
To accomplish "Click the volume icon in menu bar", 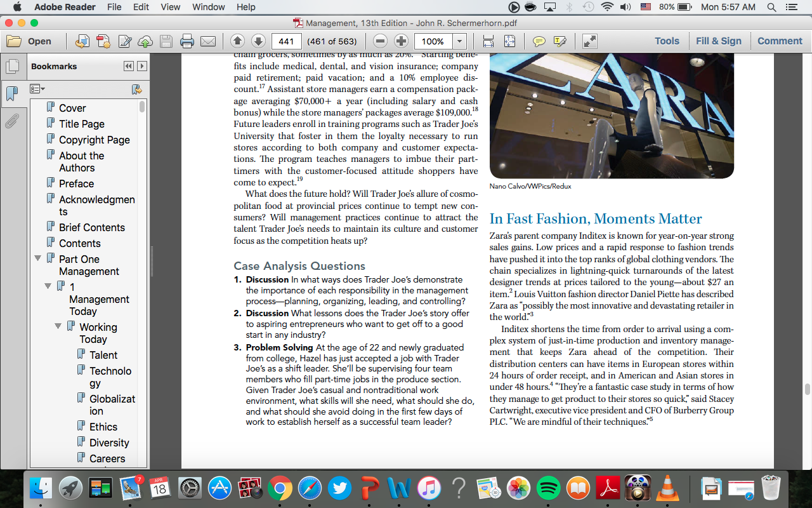I will pos(625,7).
